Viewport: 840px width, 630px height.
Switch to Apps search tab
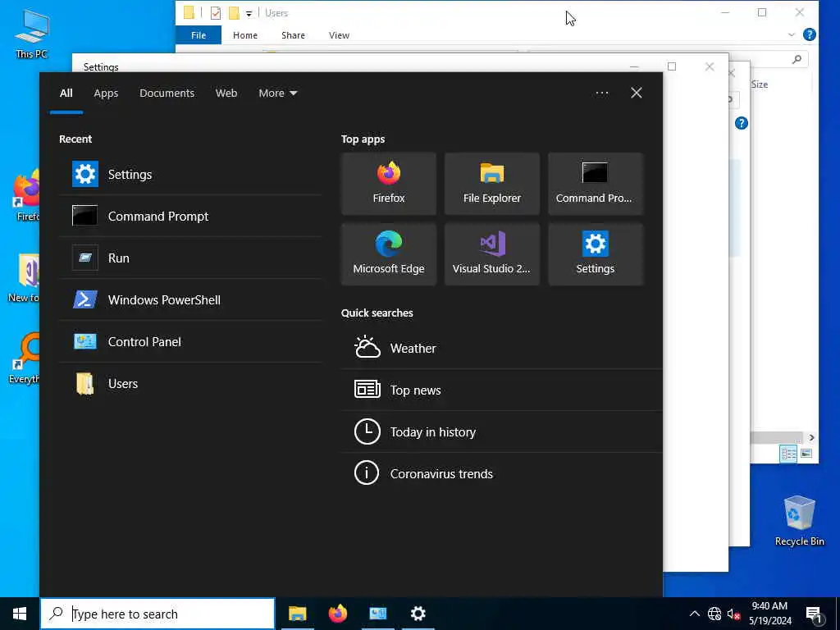pos(106,94)
